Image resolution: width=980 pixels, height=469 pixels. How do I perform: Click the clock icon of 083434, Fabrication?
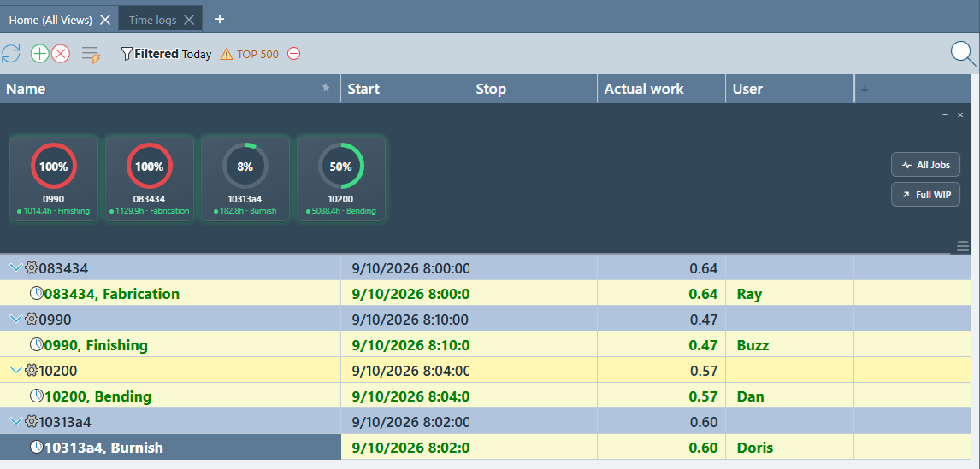pos(37,293)
